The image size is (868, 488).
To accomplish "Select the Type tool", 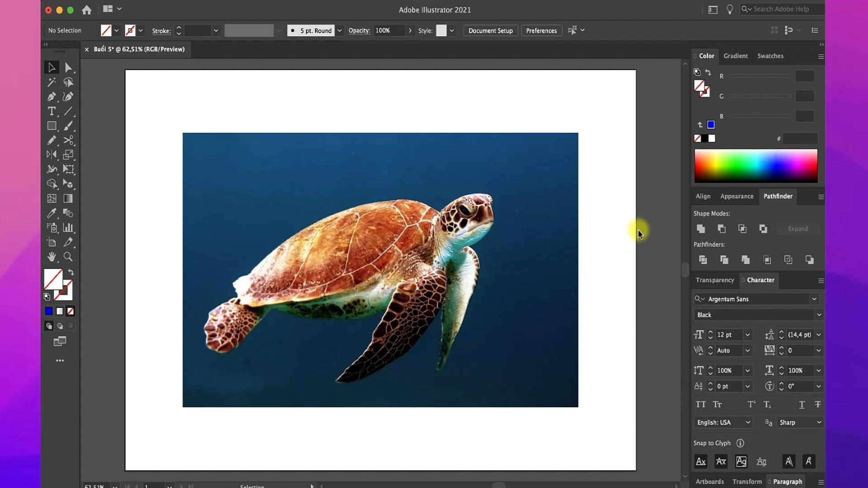I will [x=52, y=111].
